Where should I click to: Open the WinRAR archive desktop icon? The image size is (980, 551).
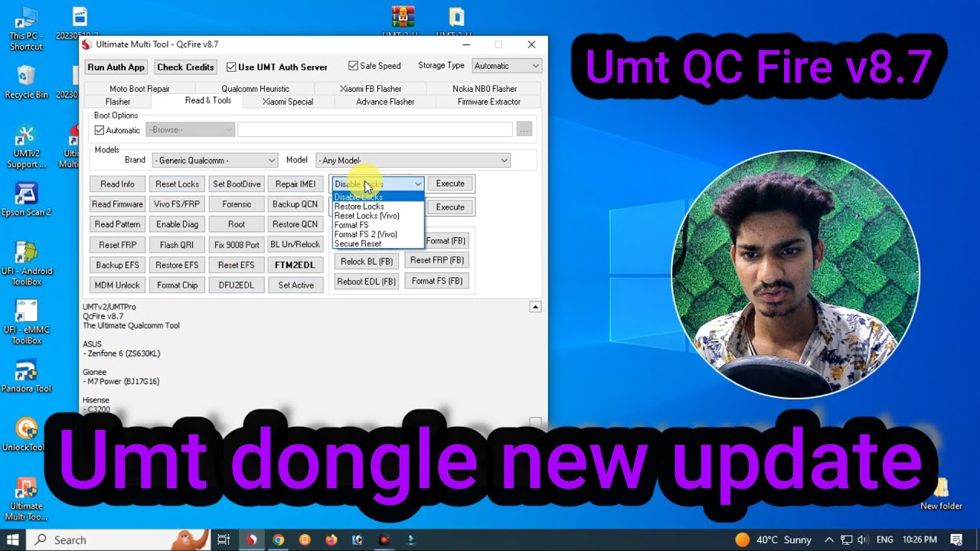tap(403, 21)
